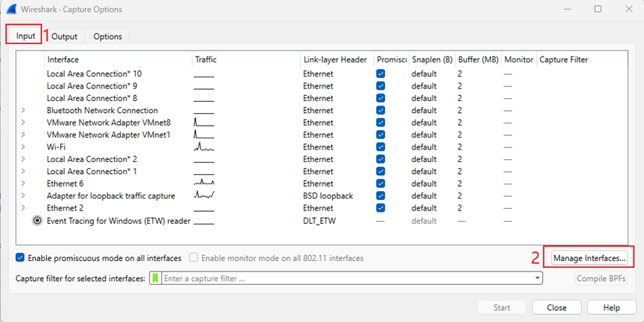The width and height of the screenshot is (644, 322).
Task: Toggle promiscuous checkbox for Bluetooth Network Connection
Action: point(380,110)
